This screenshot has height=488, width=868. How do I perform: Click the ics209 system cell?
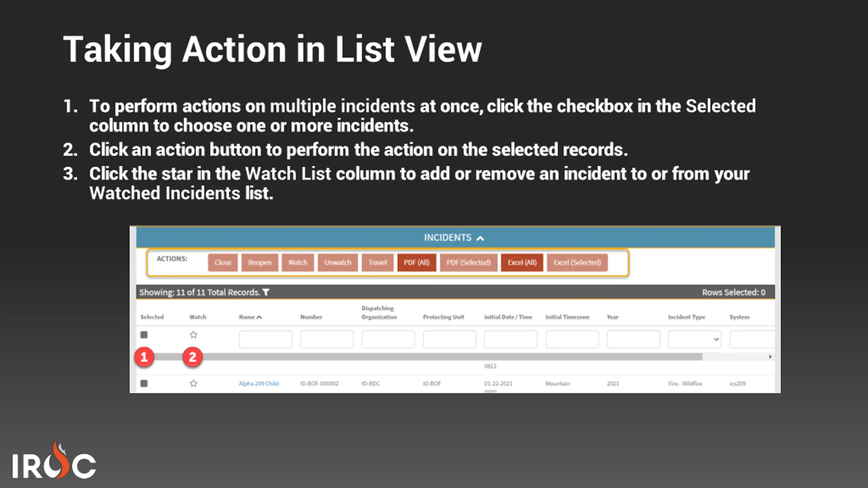point(737,383)
